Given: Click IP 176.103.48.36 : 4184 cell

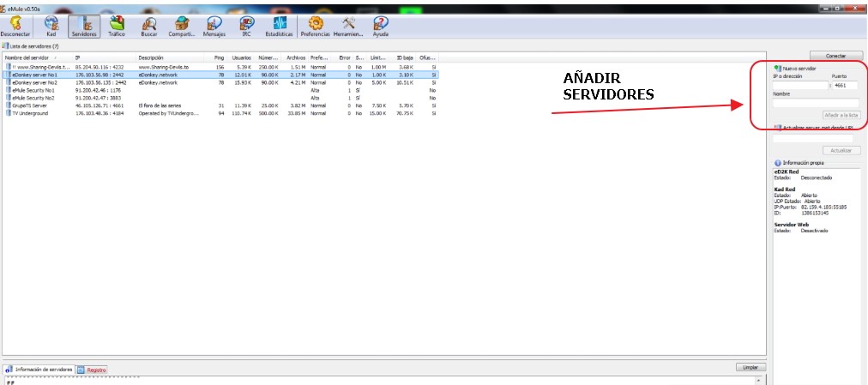Looking at the screenshot, I should coord(99,113).
